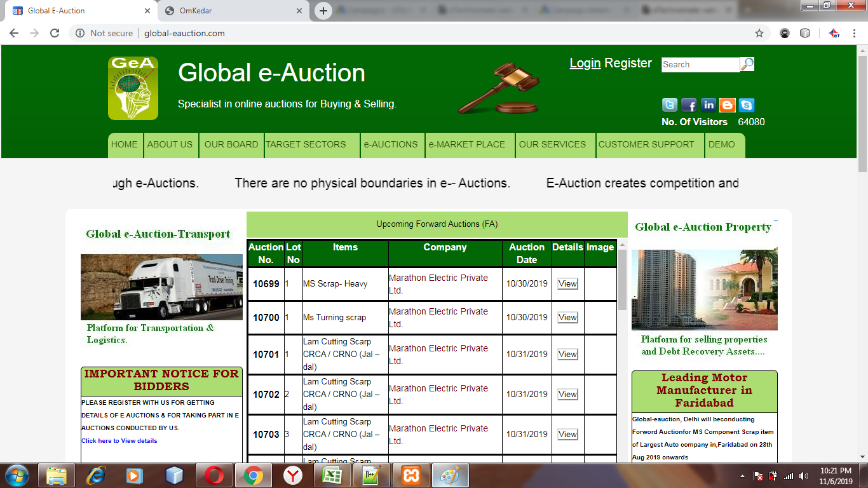Image resolution: width=868 pixels, height=488 pixels.
Task: Click page vertical scrollbar down arrow
Action: (862, 456)
